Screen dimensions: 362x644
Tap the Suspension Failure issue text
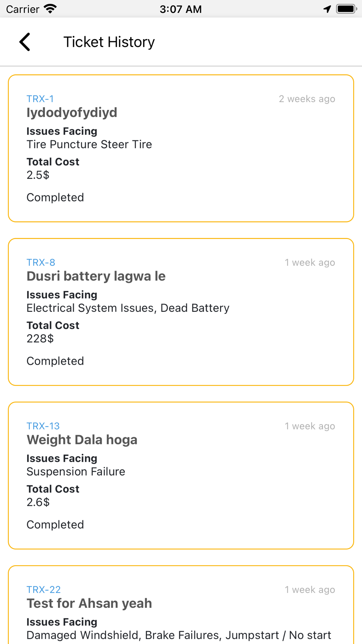[76, 472]
